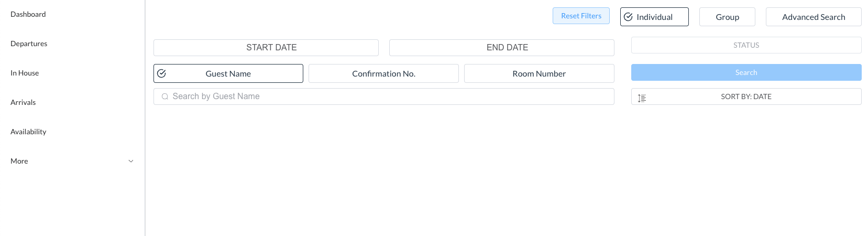Open the Departures page
This screenshot has height=236, width=868.
[x=29, y=44]
